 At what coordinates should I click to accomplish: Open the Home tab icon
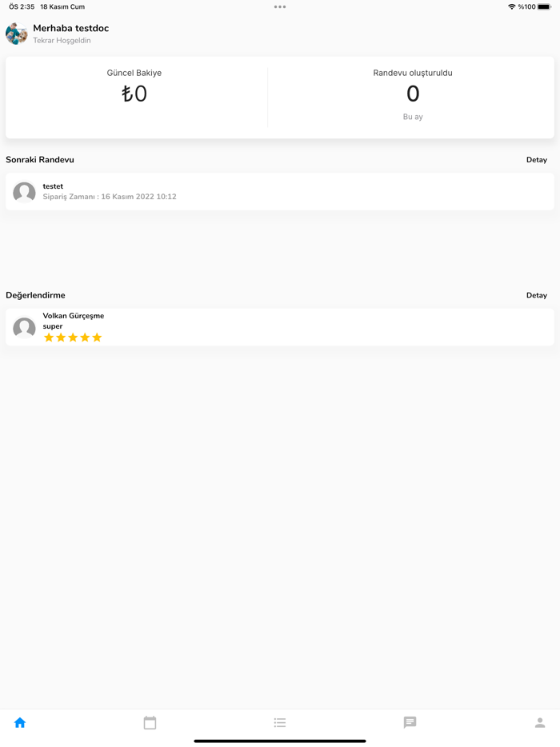(20, 722)
